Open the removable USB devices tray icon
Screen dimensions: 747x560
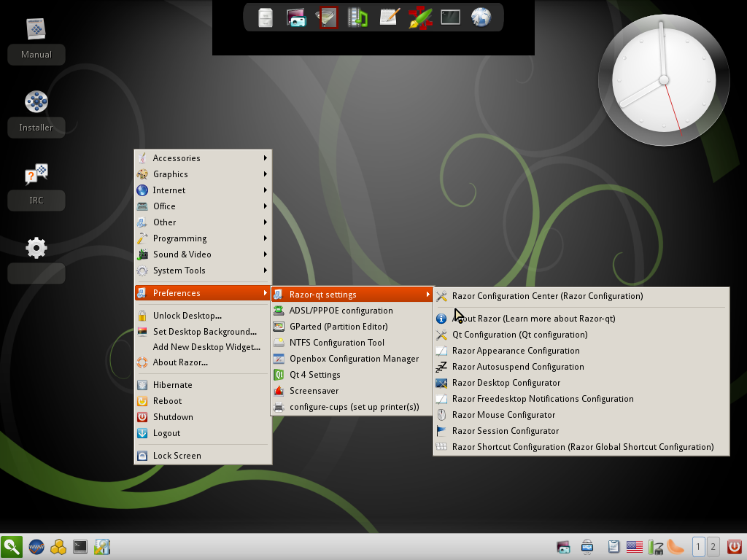(587, 547)
